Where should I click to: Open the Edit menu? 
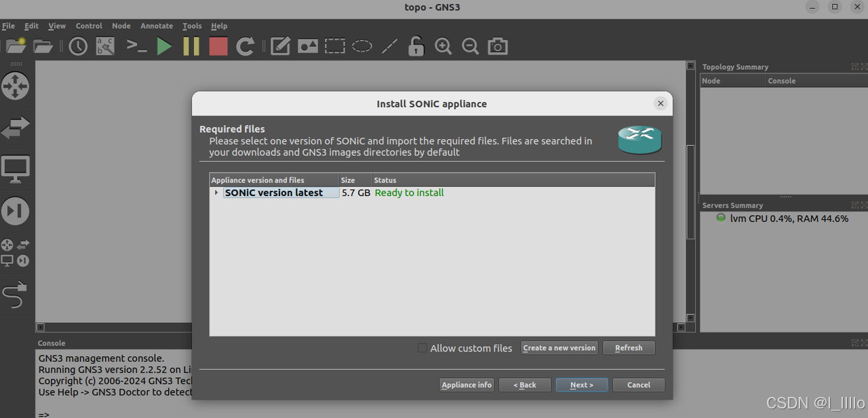click(31, 26)
